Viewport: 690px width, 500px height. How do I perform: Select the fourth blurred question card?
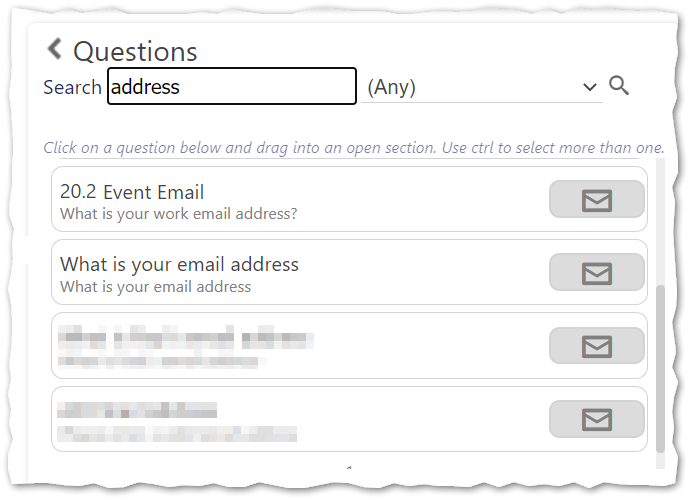tap(300, 419)
